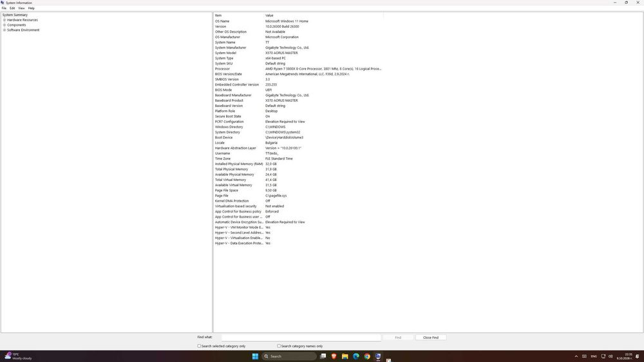Screen dimensions: 644x362
Task: Select the Virtualisation-based security row
Action: [x=299, y=206]
